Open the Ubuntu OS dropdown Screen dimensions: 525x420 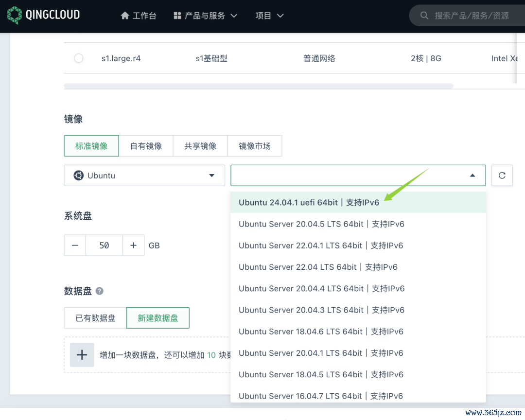[x=144, y=175]
